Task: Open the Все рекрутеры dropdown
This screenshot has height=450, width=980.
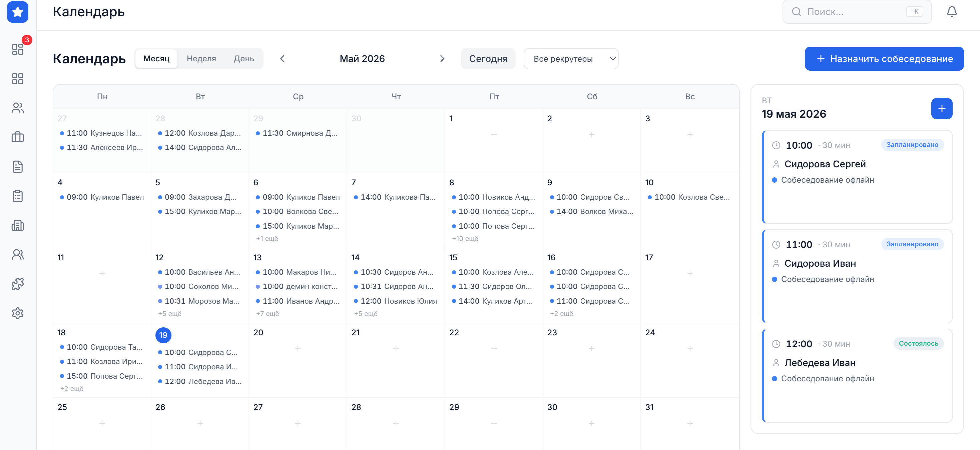Action: (x=571, y=59)
